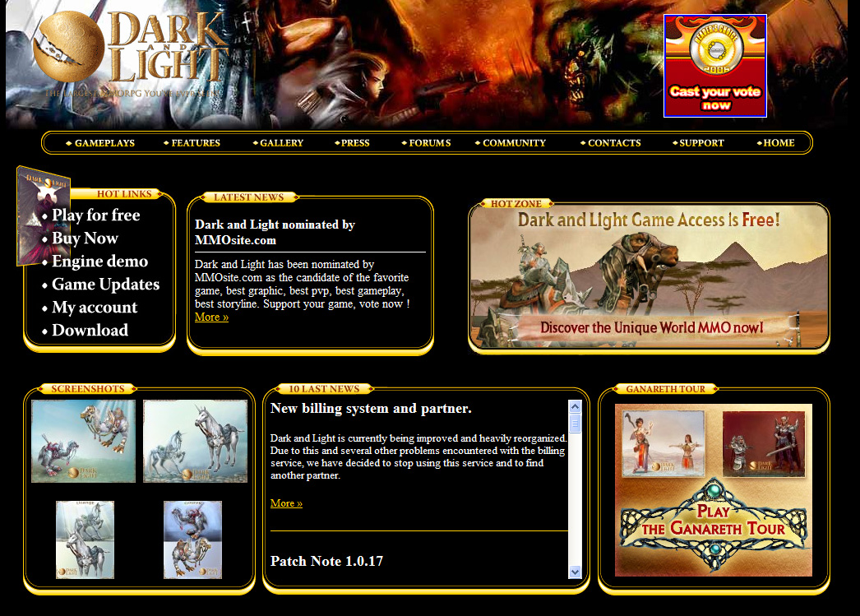
Task: Click More link under billing system news
Action: pos(286,503)
